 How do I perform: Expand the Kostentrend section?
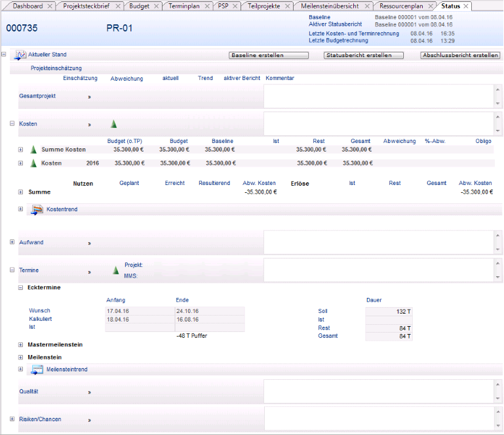[x=20, y=209]
